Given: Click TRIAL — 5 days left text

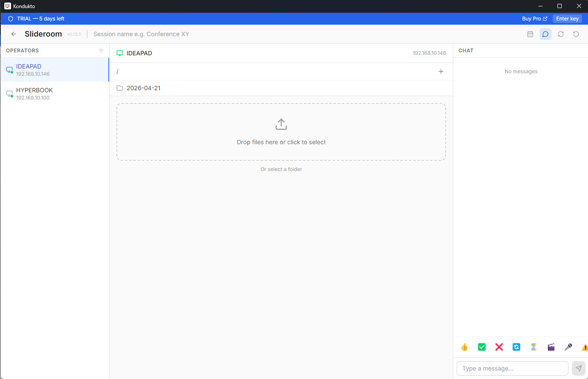Looking at the screenshot, I should 41,19.
